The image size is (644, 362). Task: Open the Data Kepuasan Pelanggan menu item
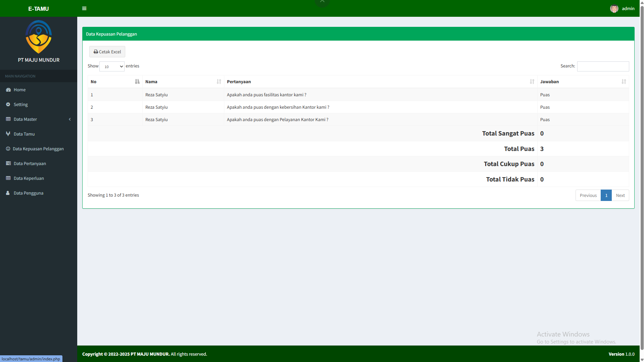point(39,149)
